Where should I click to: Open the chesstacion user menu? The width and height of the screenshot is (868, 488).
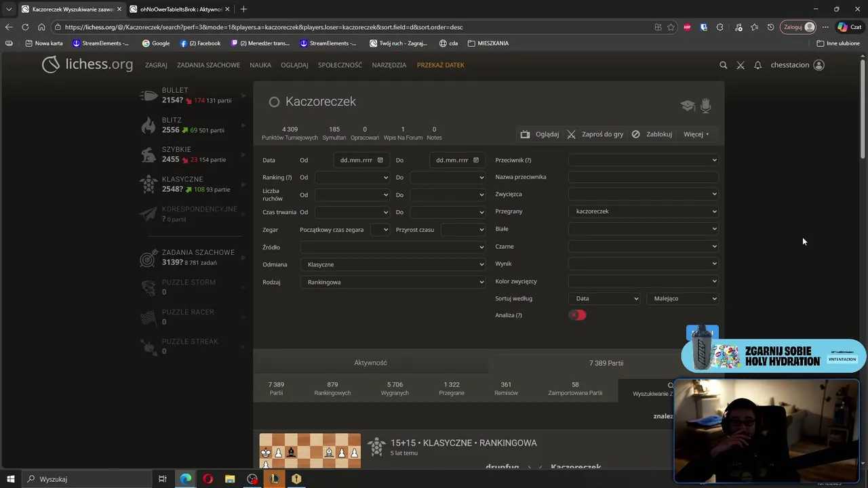pyautogui.click(x=797, y=65)
